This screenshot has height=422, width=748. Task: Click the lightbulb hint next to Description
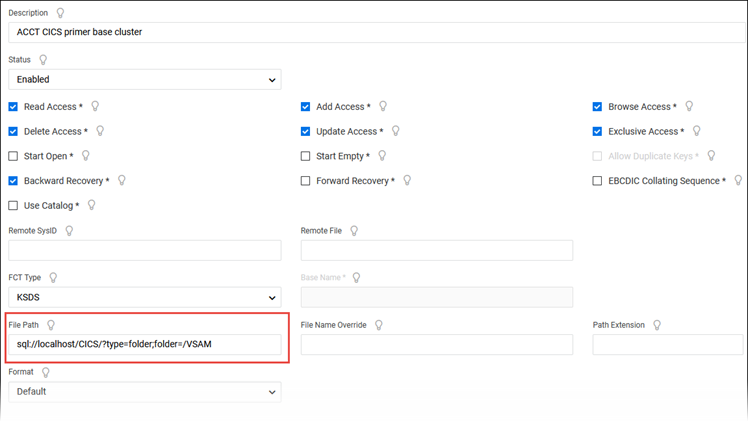tap(62, 13)
